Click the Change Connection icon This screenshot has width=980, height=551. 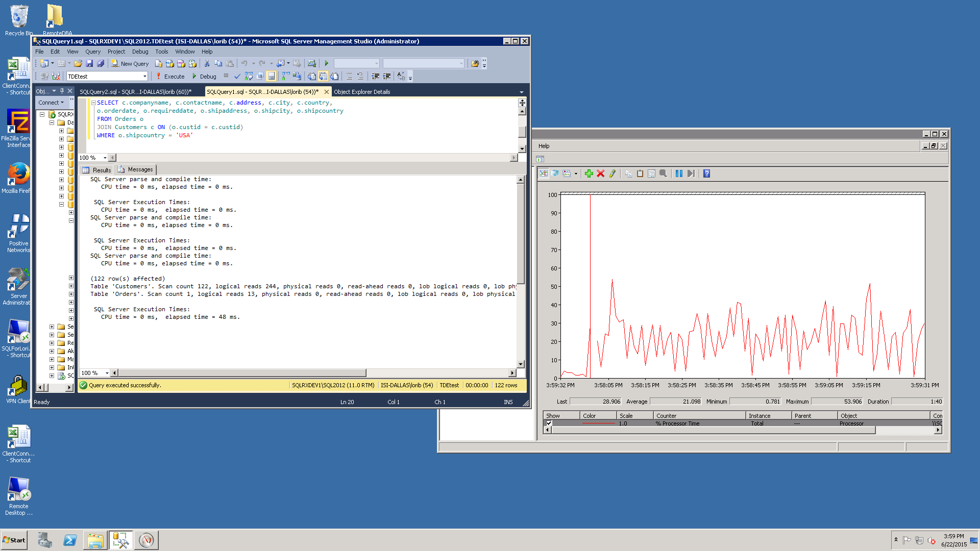pos(56,77)
